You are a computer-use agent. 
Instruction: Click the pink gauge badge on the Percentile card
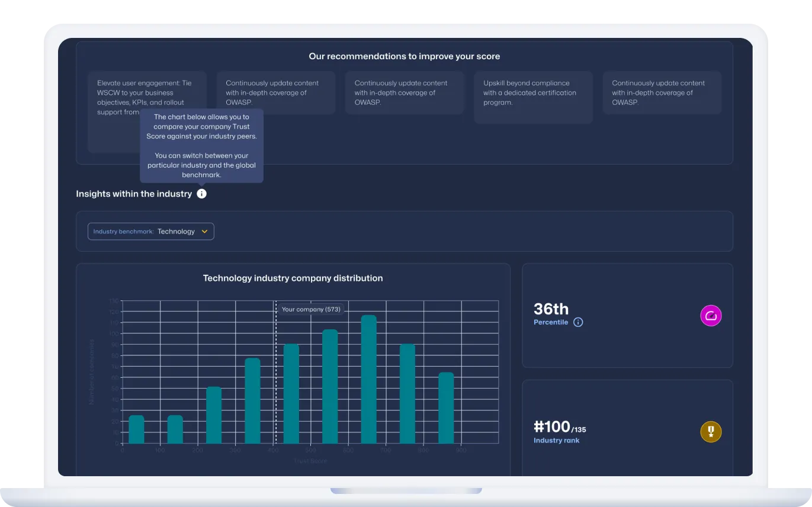tap(711, 316)
